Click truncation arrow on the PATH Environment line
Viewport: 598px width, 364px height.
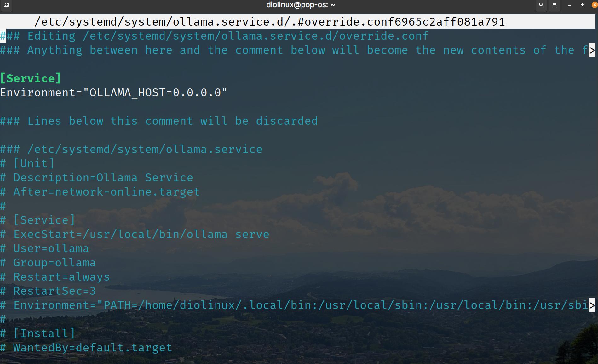[592, 305]
